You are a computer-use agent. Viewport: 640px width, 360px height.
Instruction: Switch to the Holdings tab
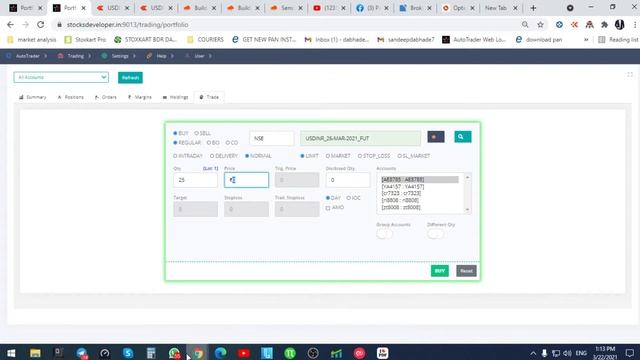176,97
